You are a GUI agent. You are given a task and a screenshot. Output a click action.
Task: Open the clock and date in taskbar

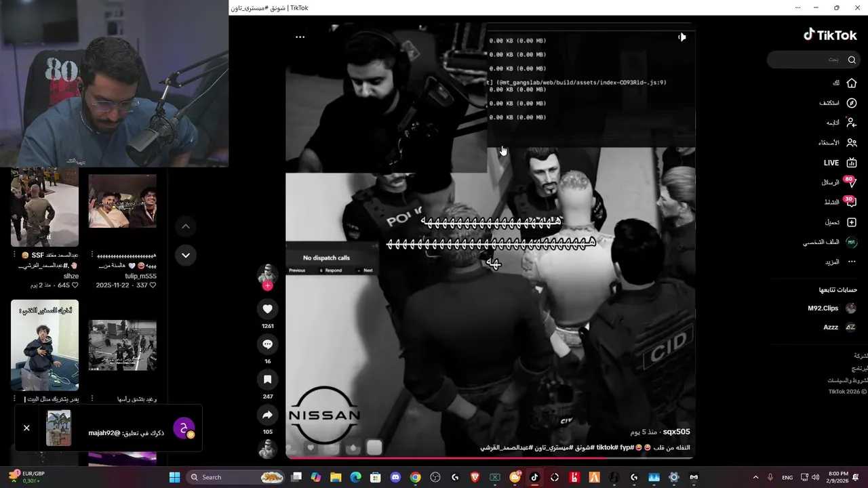coord(838,477)
